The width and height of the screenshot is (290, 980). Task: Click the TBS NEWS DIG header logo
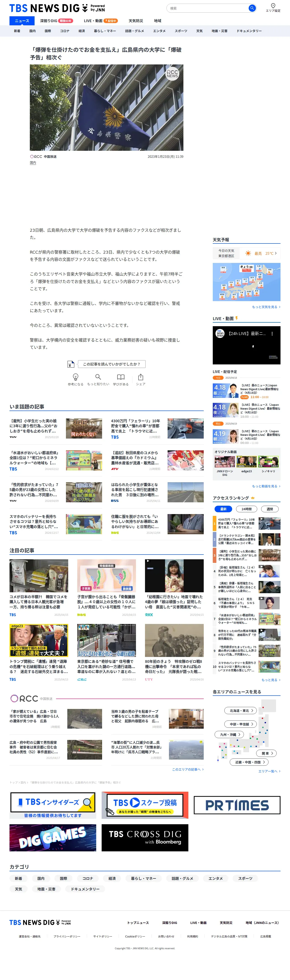tap(57, 8)
